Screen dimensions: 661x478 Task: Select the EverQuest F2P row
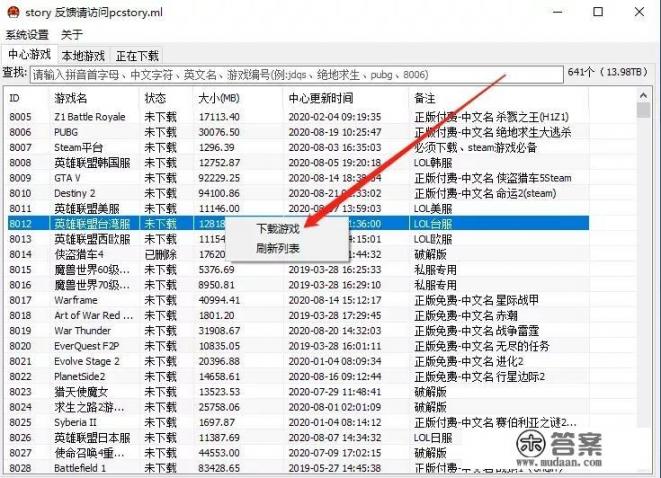[x=298, y=346]
